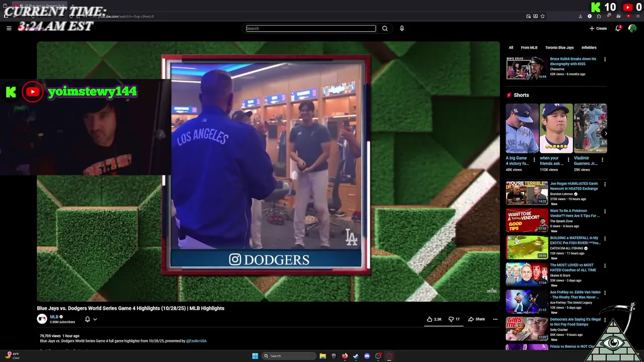Open options for BUILDING A WATERFALL video
Screen dimensions: 644x362
pyautogui.click(x=605, y=239)
